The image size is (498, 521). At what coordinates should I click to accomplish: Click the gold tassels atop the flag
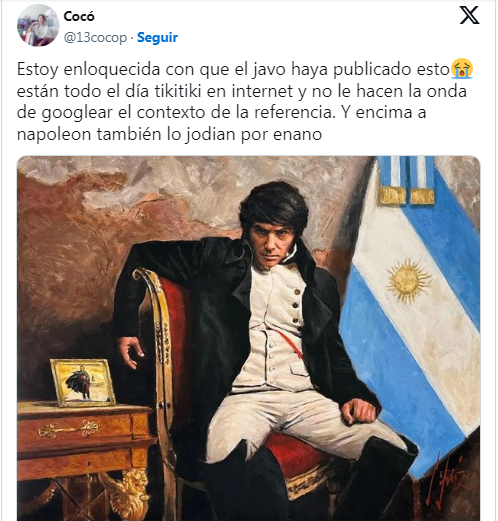tap(407, 196)
